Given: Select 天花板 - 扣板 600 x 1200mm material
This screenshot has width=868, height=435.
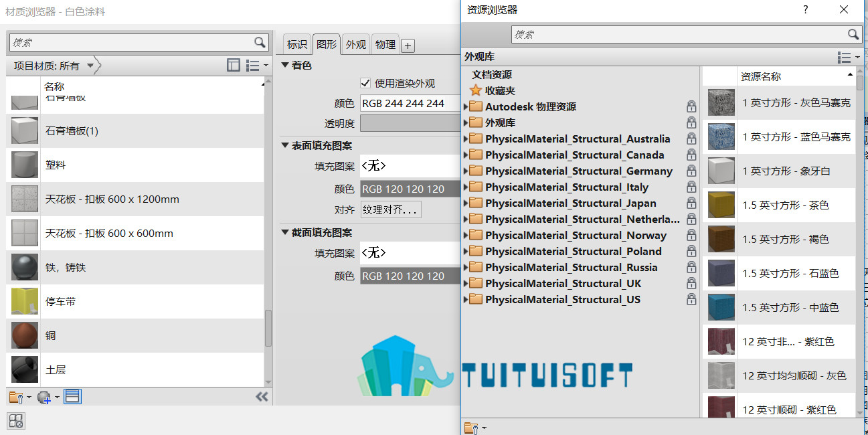Looking at the screenshot, I should 135,199.
